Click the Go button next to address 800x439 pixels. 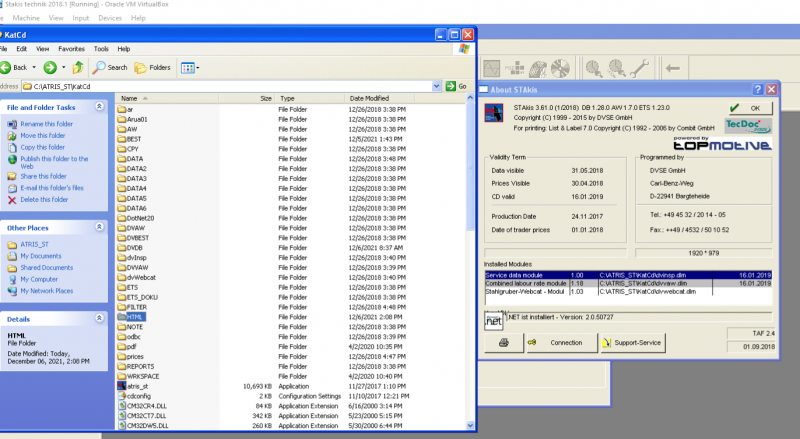(457, 86)
